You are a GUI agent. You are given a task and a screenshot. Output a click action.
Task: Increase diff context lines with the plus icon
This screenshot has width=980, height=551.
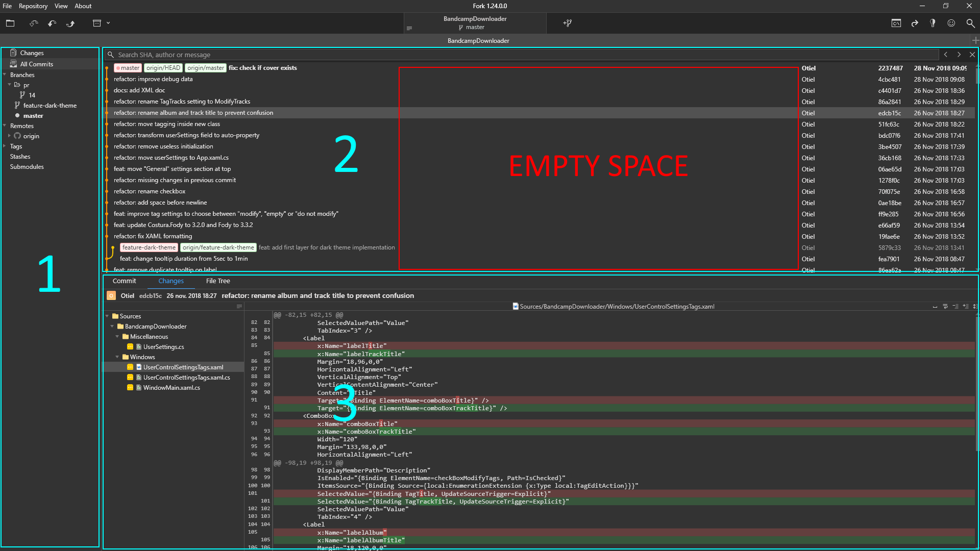[965, 306]
